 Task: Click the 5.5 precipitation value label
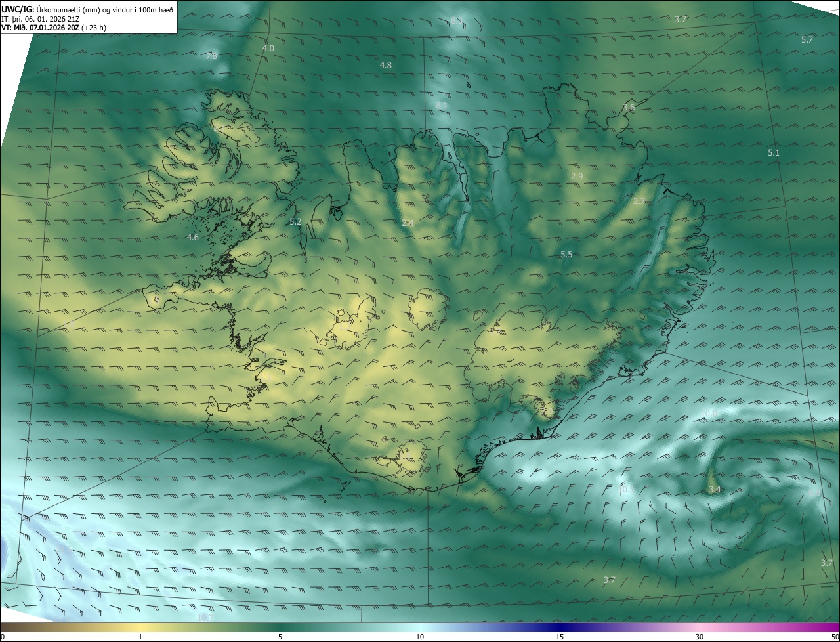pos(566,254)
